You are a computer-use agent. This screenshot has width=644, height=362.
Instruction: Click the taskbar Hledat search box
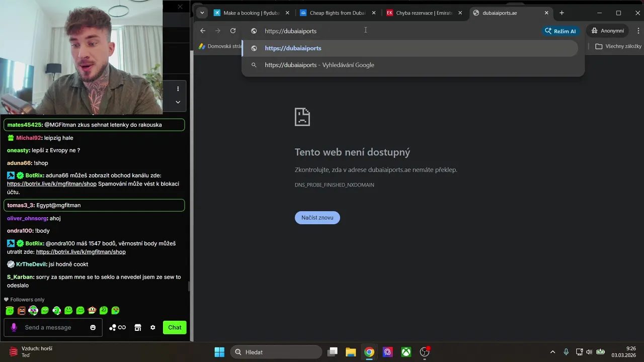click(x=276, y=352)
